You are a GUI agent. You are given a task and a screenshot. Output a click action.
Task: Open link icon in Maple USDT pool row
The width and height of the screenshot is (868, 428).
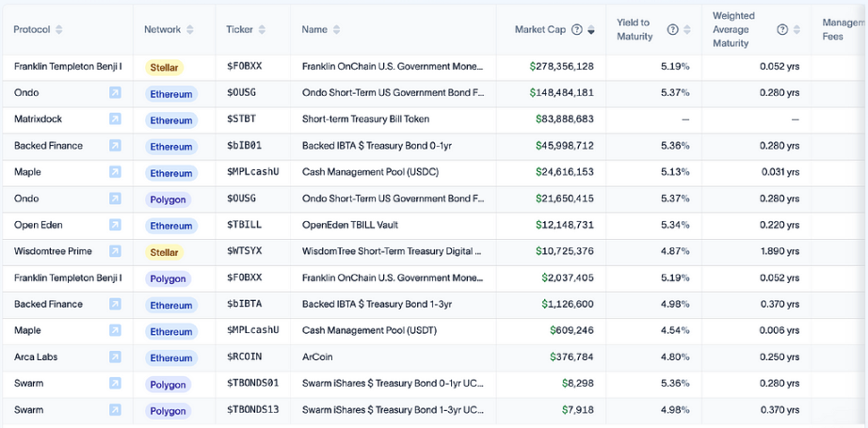pos(115,330)
